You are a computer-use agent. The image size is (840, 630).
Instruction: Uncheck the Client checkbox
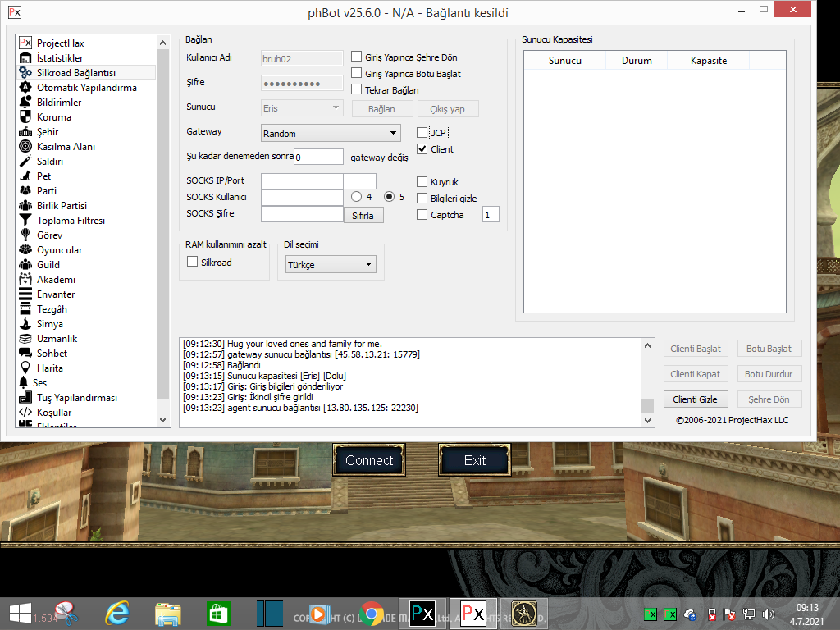click(422, 149)
